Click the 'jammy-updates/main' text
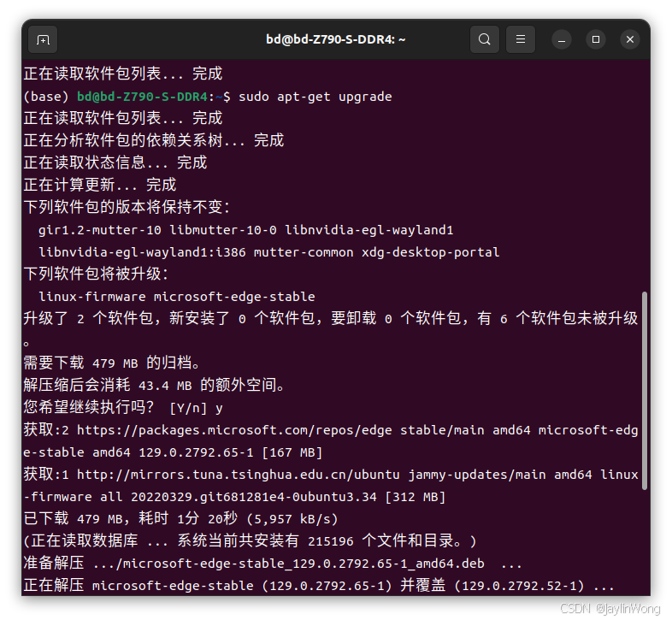The width and height of the screenshot is (672, 620). [476, 475]
